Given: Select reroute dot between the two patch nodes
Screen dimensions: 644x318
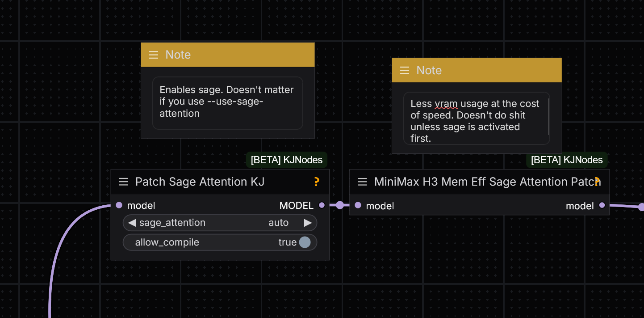Looking at the screenshot, I should point(340,205).
